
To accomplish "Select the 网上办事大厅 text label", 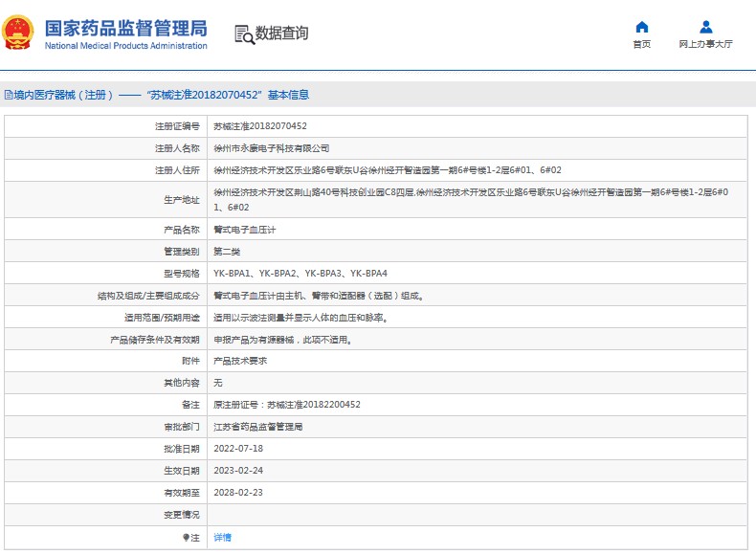I will (x=705, y=44).
